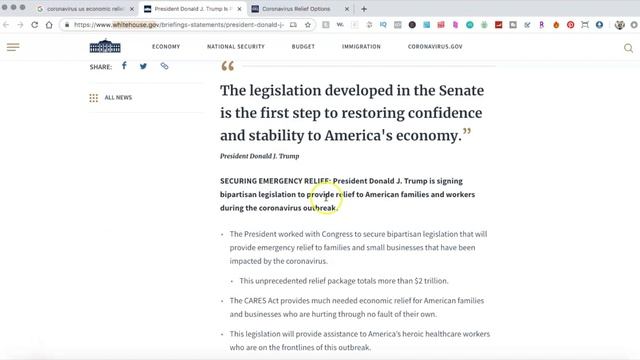
Task: Reload the page with the refresh icon
Action: 35,25
